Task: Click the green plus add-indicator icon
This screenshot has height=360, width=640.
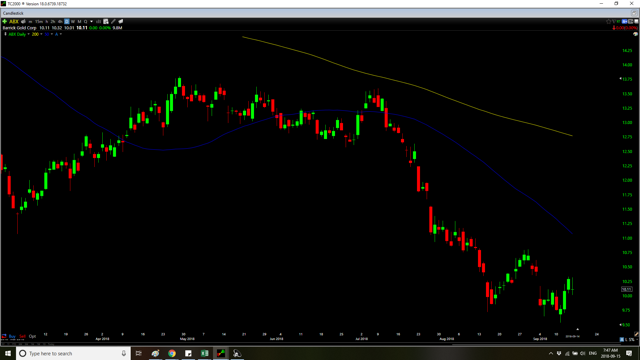Action: point(4,21)
